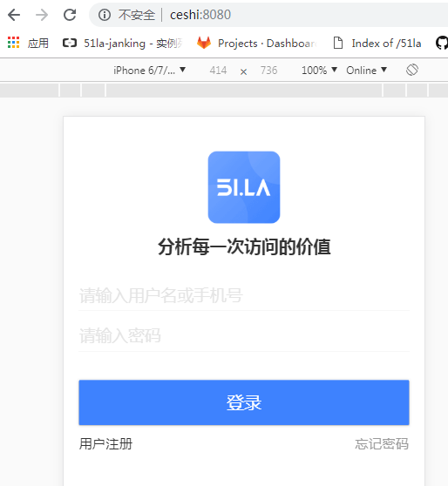This screenshot has width=448, height=486.
Task: Click the browser forward arrow
Action: (x=42, y=15)
